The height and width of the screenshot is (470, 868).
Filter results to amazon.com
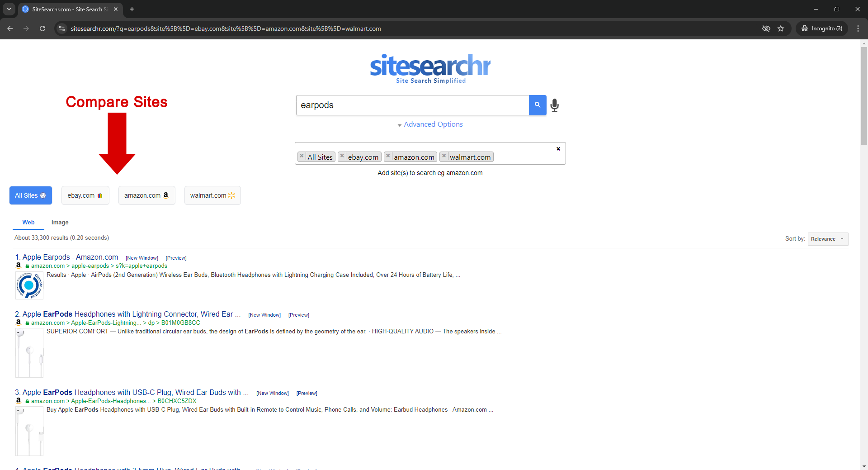tap(146, 195)
